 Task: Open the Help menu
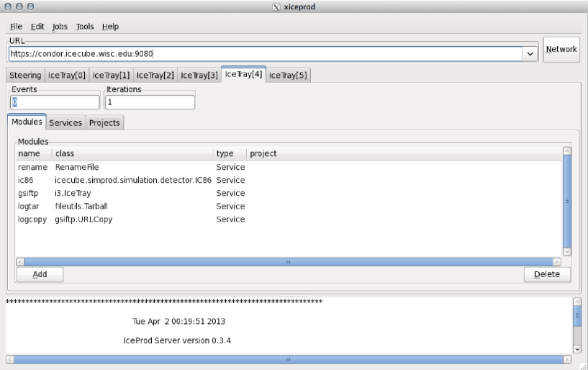coord(110,27)
